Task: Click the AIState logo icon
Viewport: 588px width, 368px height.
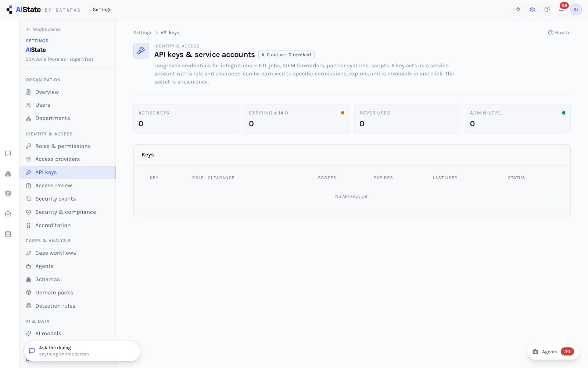Action: [x=9, y=10]
